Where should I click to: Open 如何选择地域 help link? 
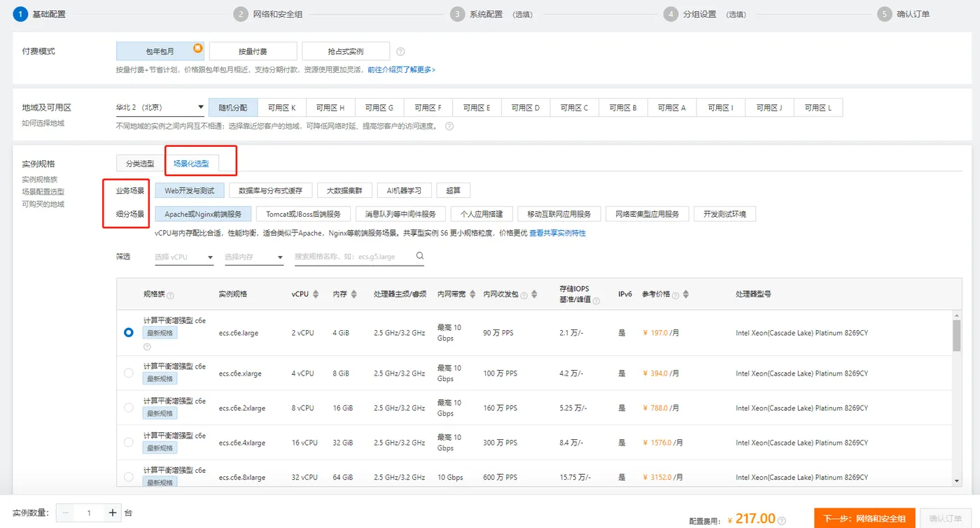coord(43,123)
